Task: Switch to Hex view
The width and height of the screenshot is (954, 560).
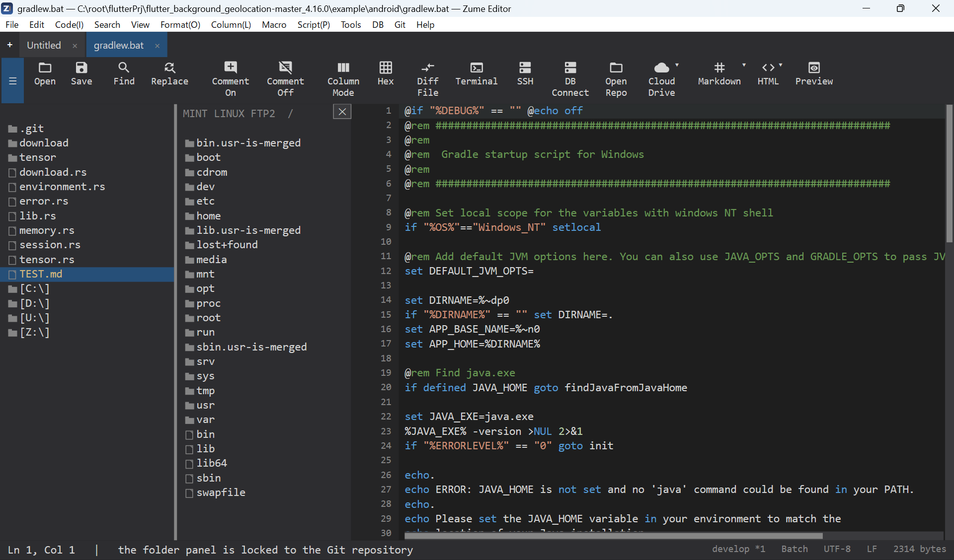Action: click(x=386, y=74)
